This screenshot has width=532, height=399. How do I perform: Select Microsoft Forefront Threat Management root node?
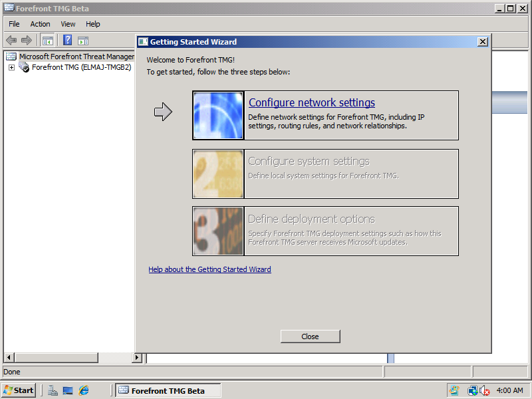pos(76,57)
